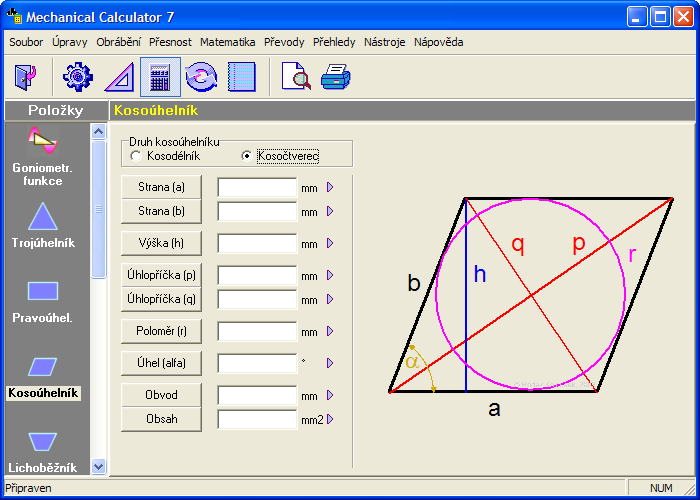Click the NUM status bar indicator

(x=661, y=488)
